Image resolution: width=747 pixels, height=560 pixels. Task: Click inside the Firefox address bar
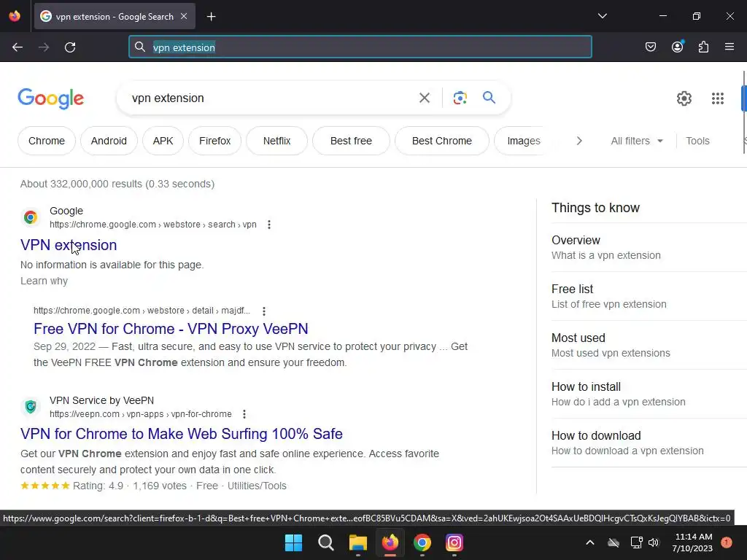(360, 47)
